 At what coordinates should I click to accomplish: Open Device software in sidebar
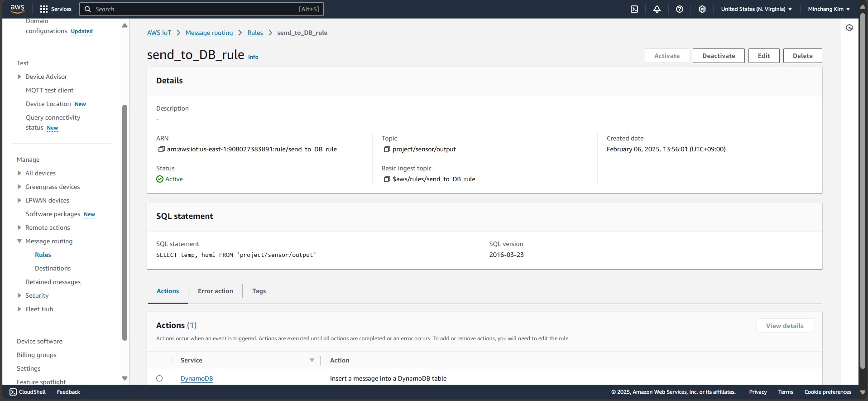[39, 341]
